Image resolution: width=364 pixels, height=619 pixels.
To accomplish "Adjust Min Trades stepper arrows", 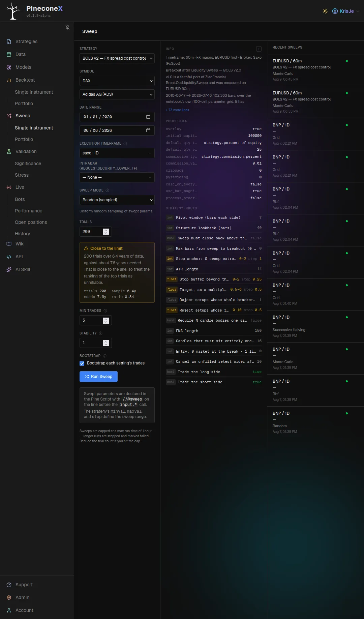I will pos(106,320).
